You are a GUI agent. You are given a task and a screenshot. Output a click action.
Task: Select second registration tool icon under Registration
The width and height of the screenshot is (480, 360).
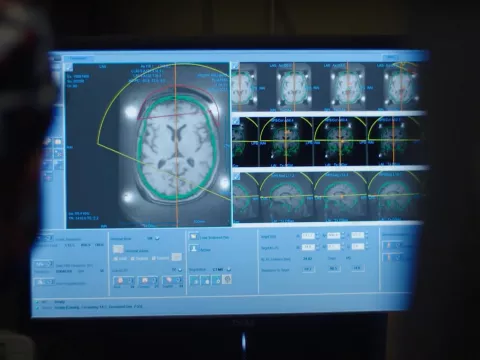pyautogui.click(x=205, y=280)
